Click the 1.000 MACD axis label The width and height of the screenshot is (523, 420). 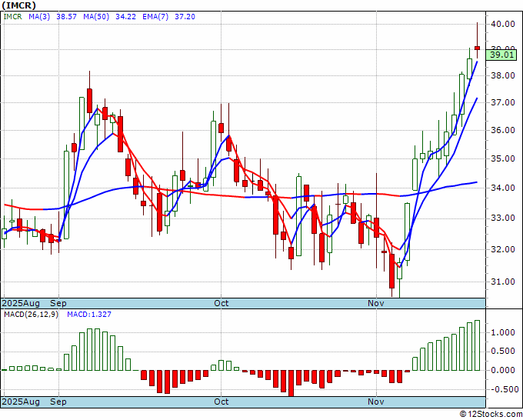pos(503,332)
